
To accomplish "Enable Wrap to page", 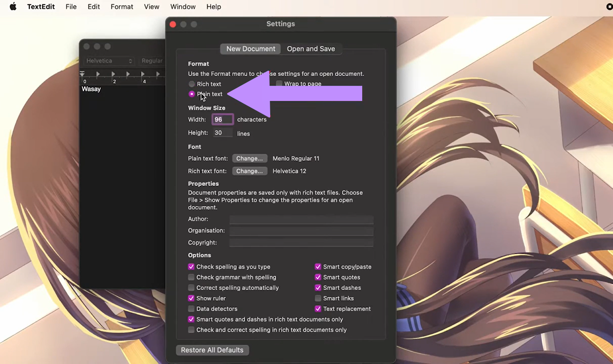I will tap(279, 83).
